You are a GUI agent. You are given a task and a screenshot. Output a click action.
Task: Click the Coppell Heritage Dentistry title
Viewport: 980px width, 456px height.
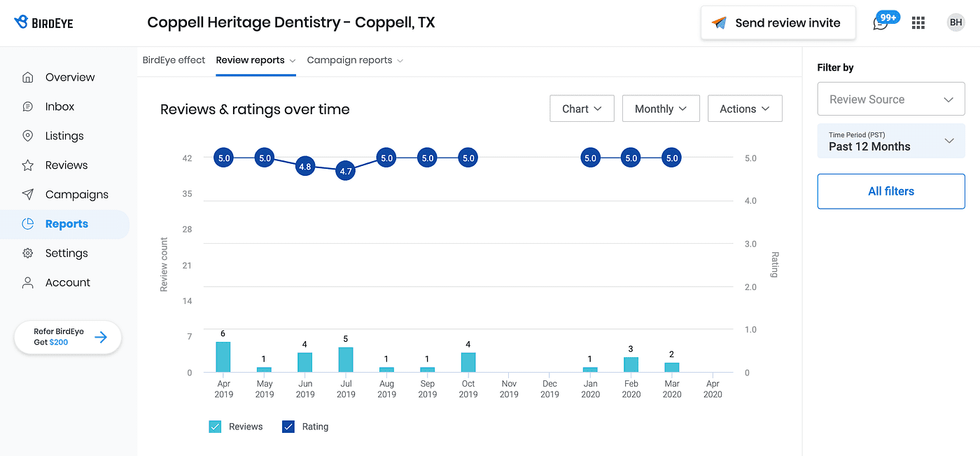[x=291, y=22]
